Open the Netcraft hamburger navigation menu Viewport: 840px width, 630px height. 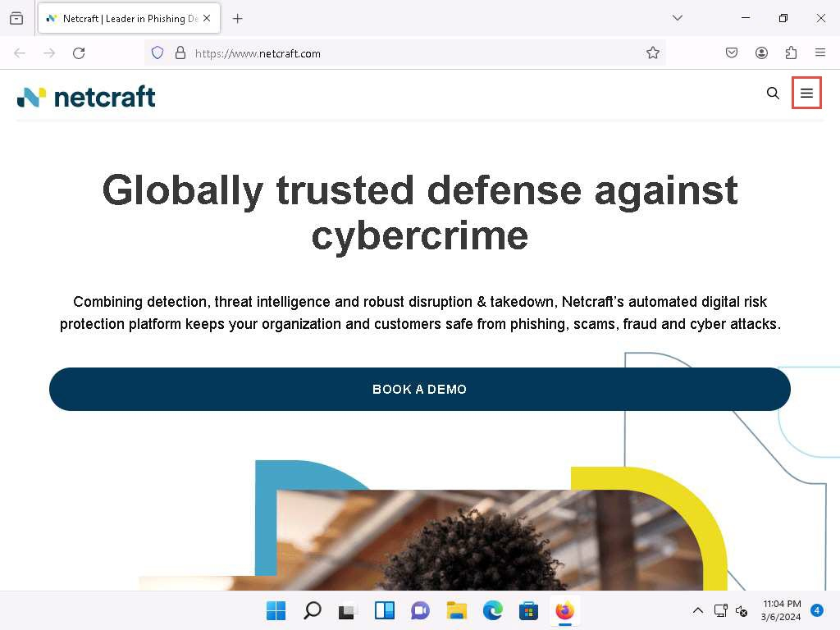coord(806,94)
